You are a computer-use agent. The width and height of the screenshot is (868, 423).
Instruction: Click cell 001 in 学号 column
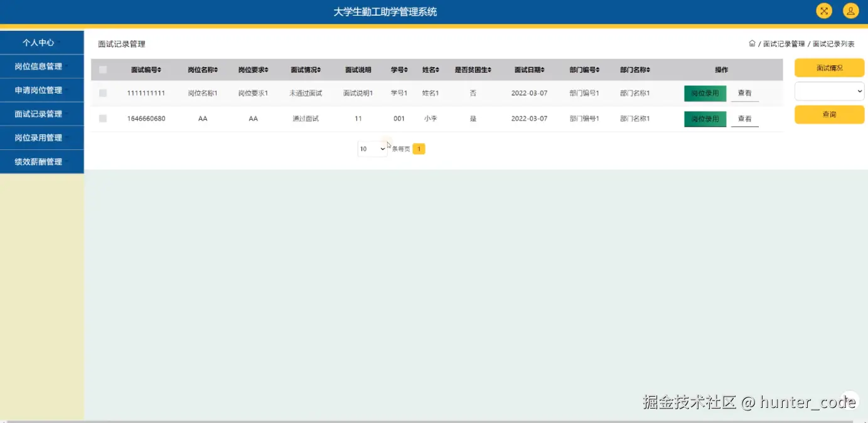399,118
